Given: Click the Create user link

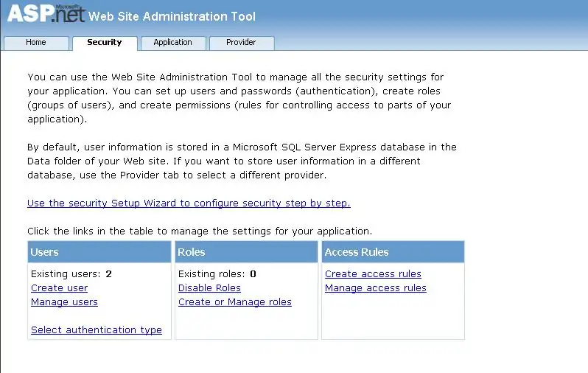Looking at the screenshot, I should (x=59, y=288).
